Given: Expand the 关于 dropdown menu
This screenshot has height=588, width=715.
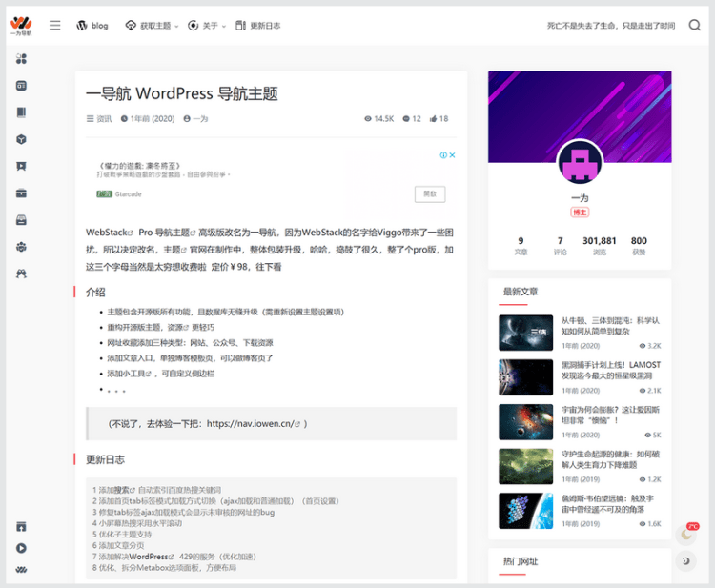Looking at the screenshot, I should tap(208, 26).
